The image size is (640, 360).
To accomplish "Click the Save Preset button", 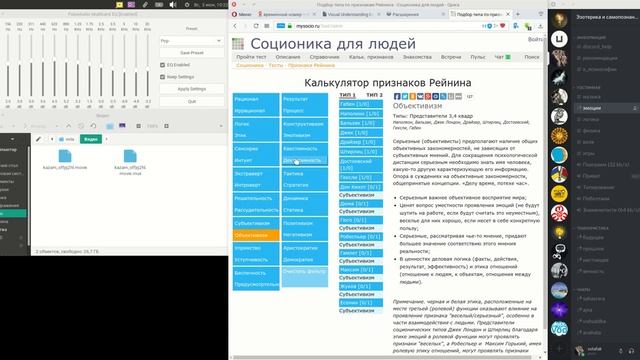I will [x=191, y=53].
